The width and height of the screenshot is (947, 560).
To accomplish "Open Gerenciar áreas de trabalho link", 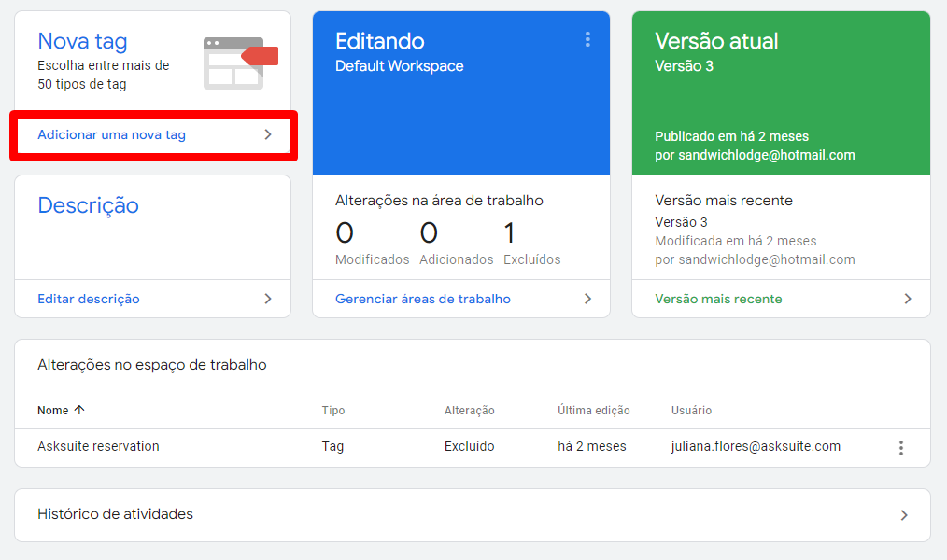I will [x=423, y=299].
